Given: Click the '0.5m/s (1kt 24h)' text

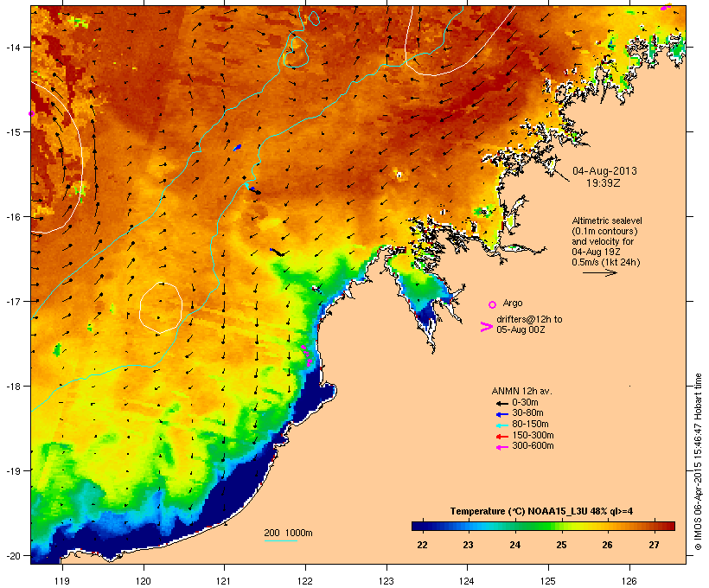Looking at the screenshot, I should (606, 262).
